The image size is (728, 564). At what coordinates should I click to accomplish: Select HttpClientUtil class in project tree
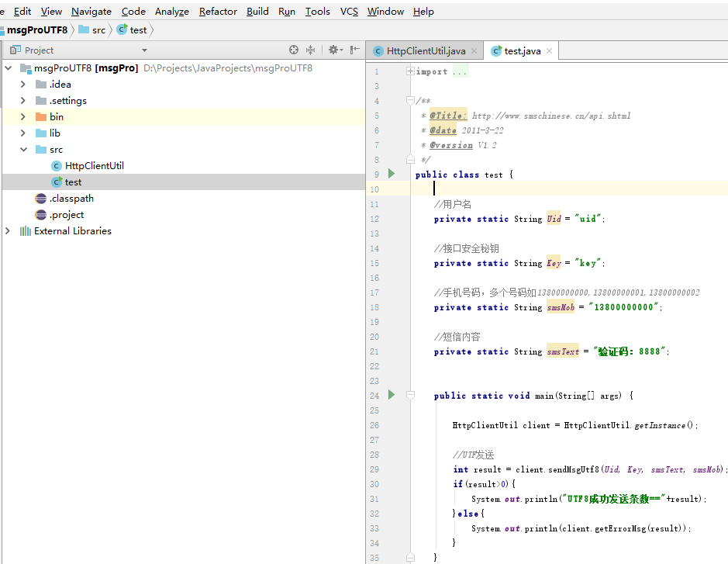point(95,166)
